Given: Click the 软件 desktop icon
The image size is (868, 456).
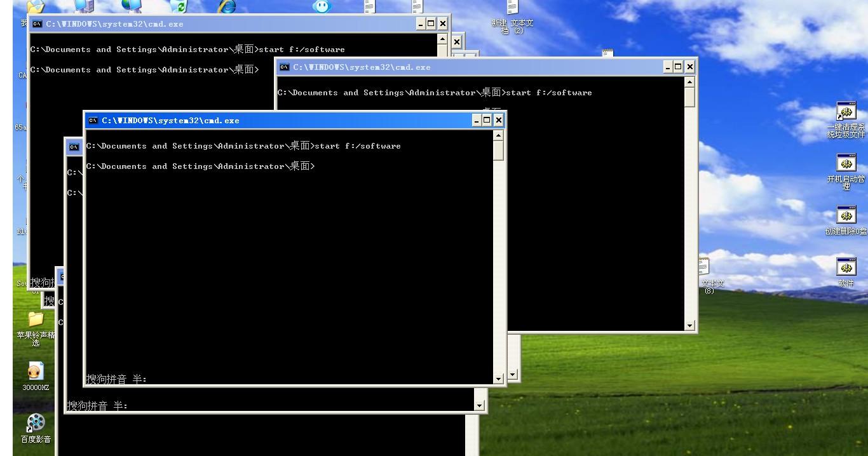Looking at the screenshot, I should pyautogui.click(x=846, y=272).
